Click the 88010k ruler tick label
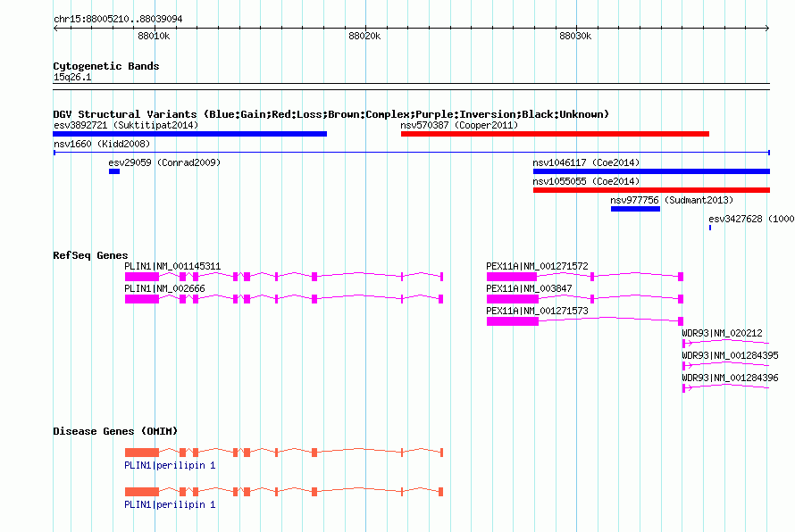This screenshot has width=795, height=532. point(154,36)
